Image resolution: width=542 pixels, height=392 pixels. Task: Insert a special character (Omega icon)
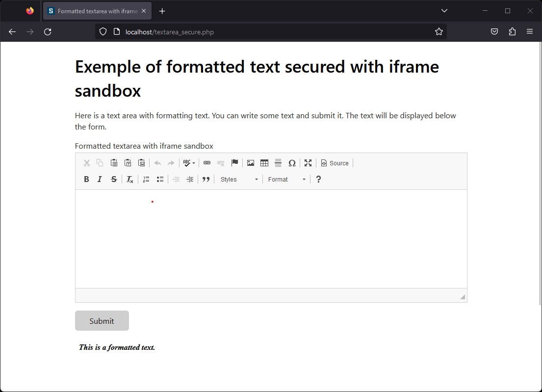[x=292, y=163]
